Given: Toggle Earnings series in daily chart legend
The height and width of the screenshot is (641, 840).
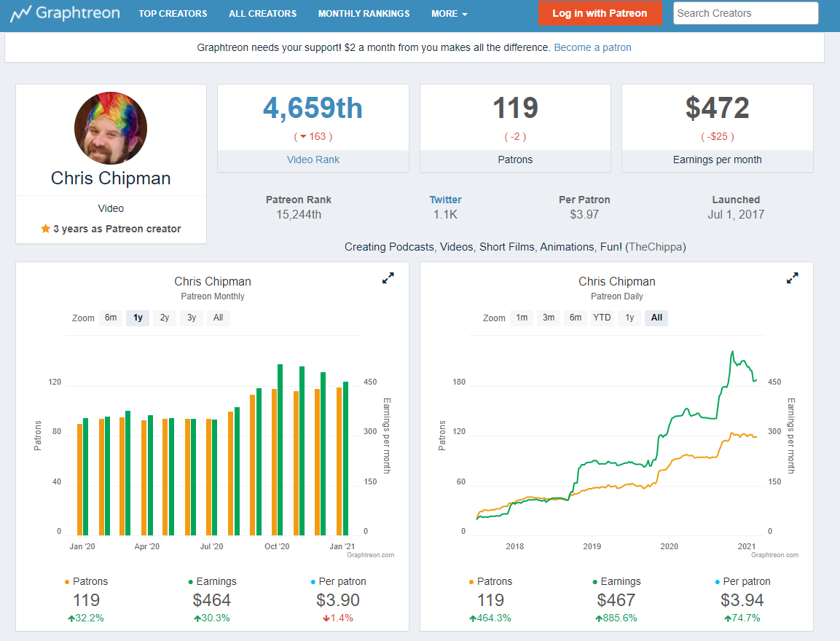Looking at the screenshot, I should 616,581.
